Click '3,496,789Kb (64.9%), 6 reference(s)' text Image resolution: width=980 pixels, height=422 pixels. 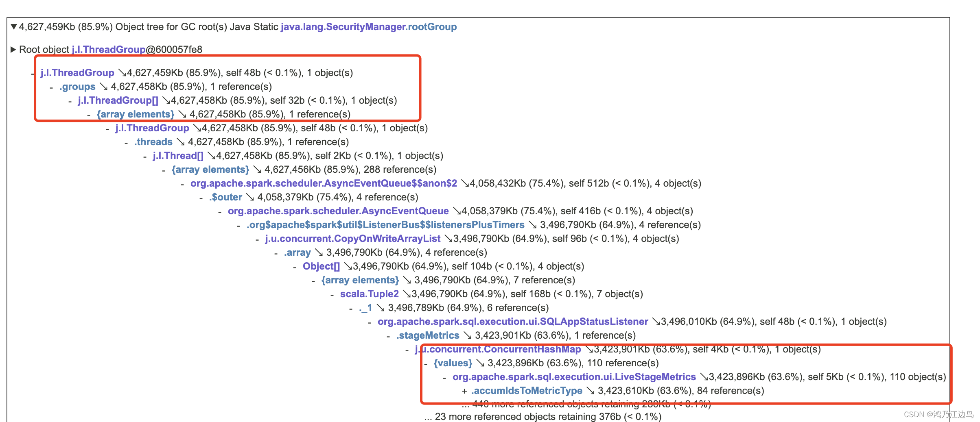(468, 308)
